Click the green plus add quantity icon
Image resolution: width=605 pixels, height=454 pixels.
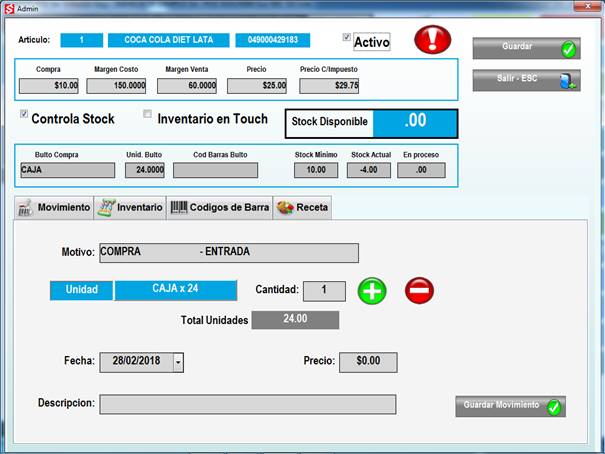(x=372, y=291)
